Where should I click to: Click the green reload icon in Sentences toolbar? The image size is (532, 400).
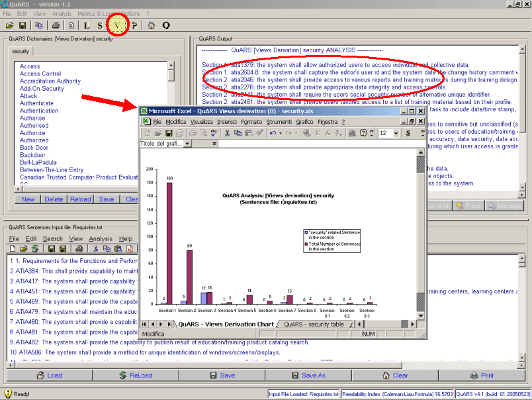35,249
